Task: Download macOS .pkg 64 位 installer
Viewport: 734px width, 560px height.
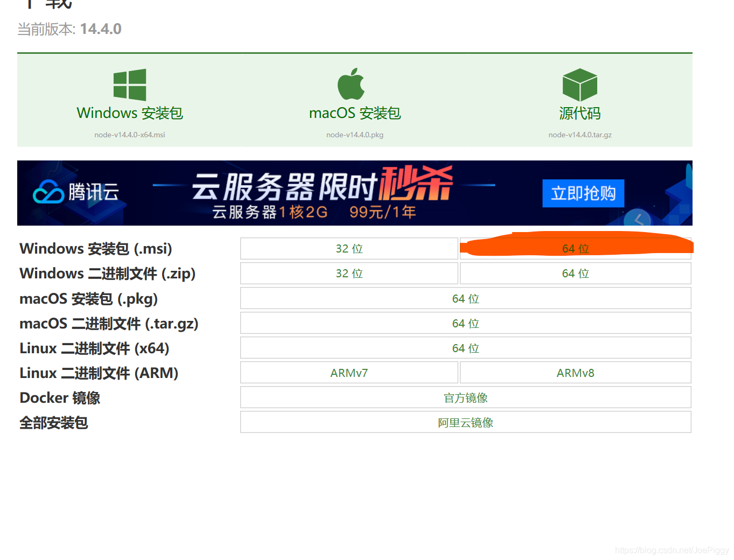Action: point(466,298)
